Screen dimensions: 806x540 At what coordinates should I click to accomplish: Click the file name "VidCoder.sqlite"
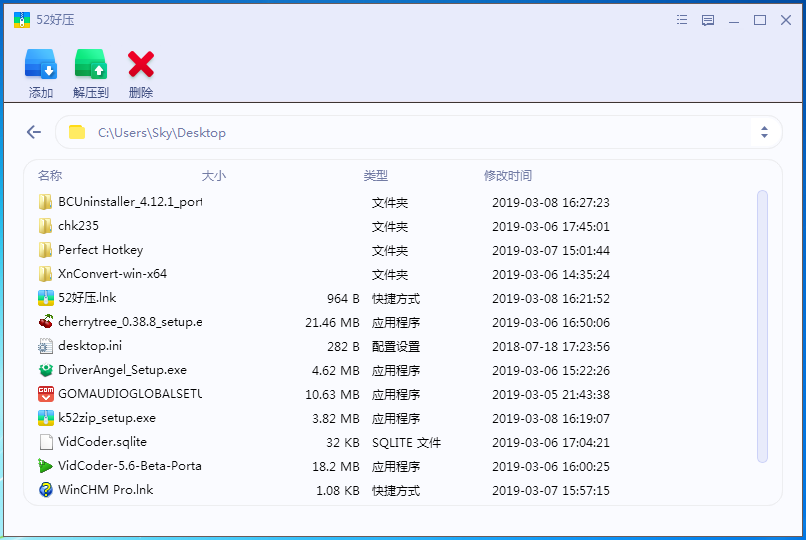pos(102,442)
